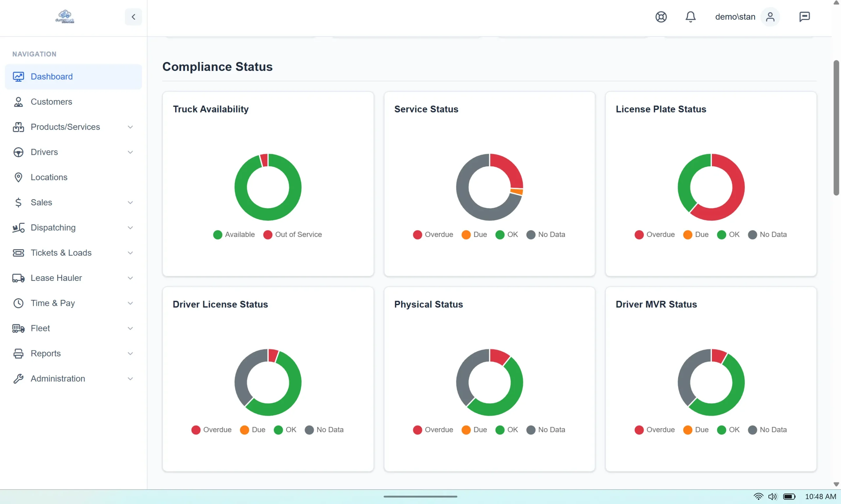Expand the Reports section
This screenshot has width=841, height=504.
pos(130,353)
